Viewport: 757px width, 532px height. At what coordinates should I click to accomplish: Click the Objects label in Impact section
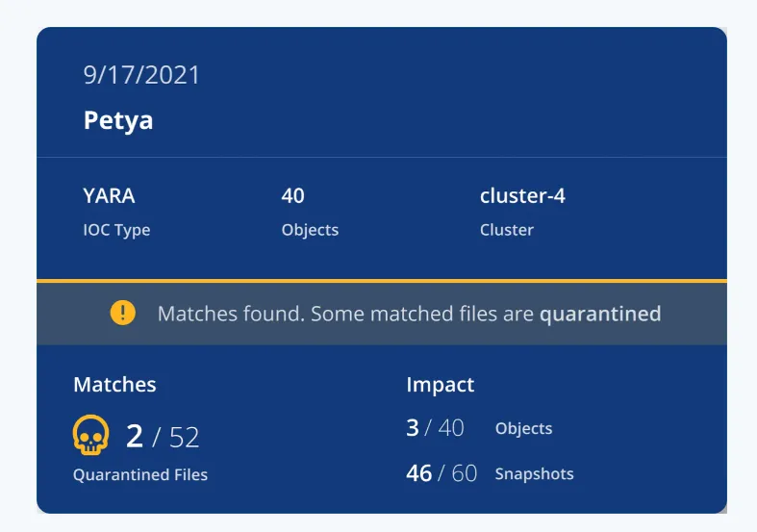pyautogui.click(x=523, y=429)
